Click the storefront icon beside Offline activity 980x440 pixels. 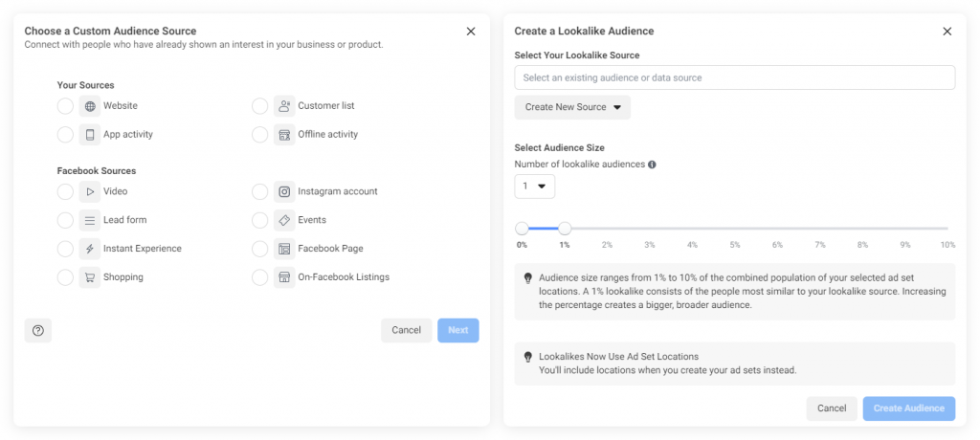[284, 134]
